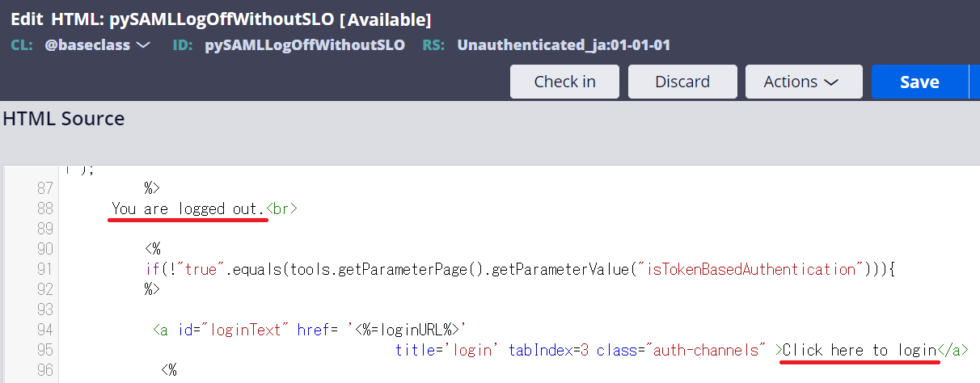Click the RS: label in header

(x=434, y=45)
